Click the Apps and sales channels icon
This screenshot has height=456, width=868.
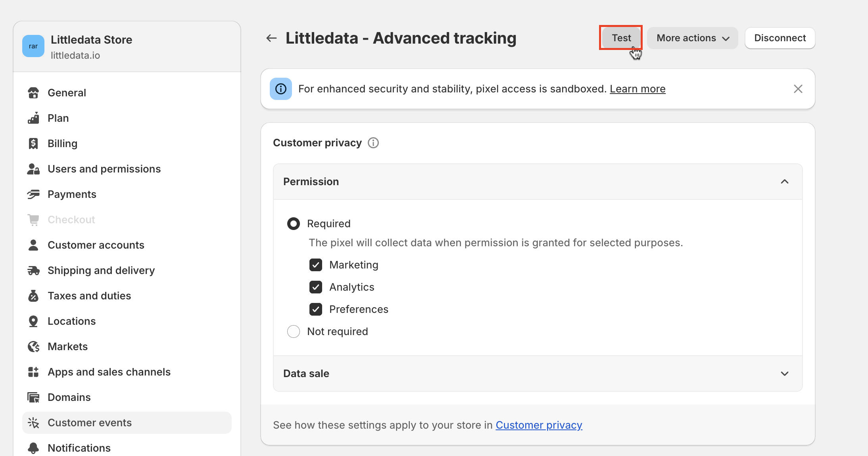point(33,372)
